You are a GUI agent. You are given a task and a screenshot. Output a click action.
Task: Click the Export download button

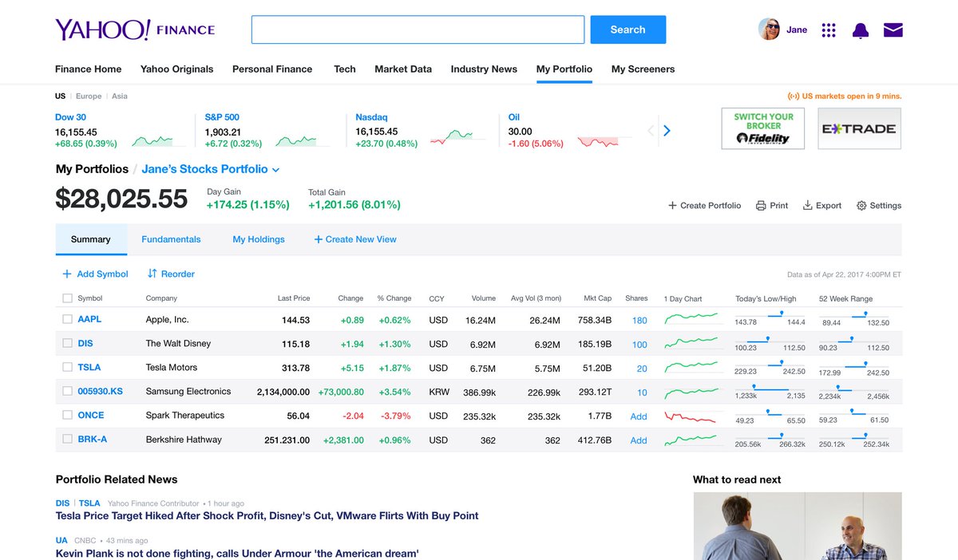[x=822, y=206]
